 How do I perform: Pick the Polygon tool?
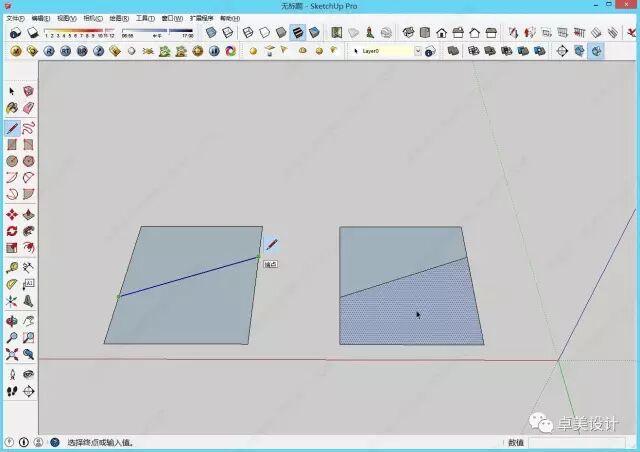[x=28, y=161]
